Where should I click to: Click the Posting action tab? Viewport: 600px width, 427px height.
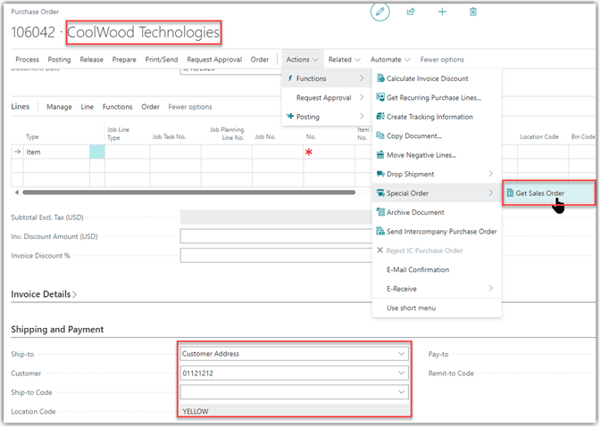pyautogui.click(x=59, y=59)
